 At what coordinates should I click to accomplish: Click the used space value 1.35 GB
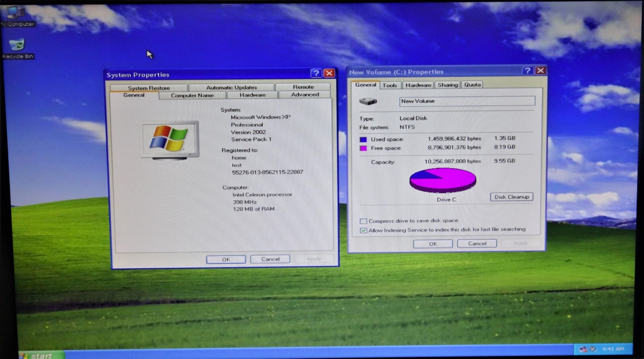(504, 138)
